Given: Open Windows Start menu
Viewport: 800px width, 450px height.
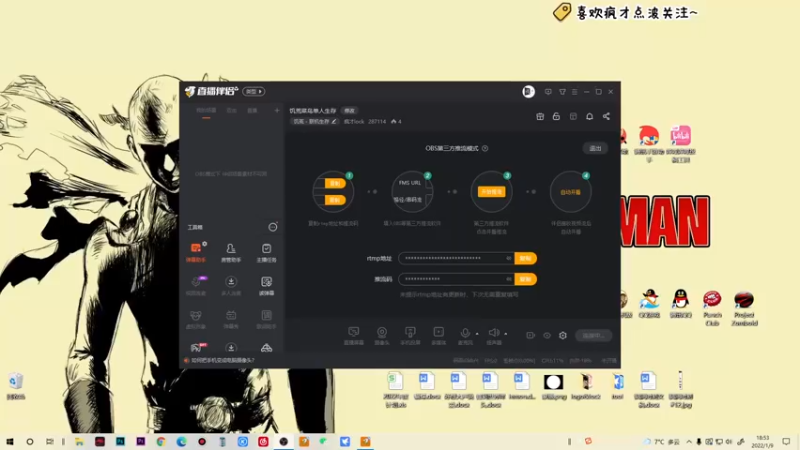Looking at the screenshot, I should tap(10, 441).
